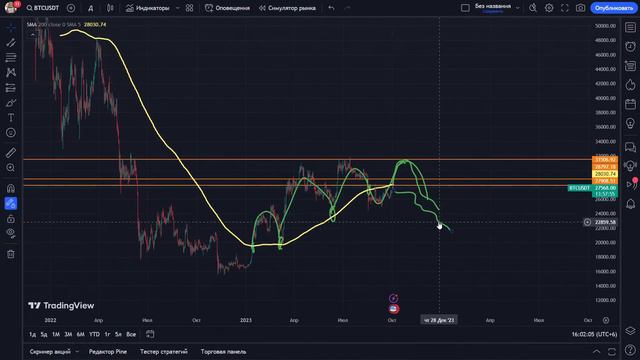
Task: Start the Симулятор рынка replay
Action: pos(287,8)
